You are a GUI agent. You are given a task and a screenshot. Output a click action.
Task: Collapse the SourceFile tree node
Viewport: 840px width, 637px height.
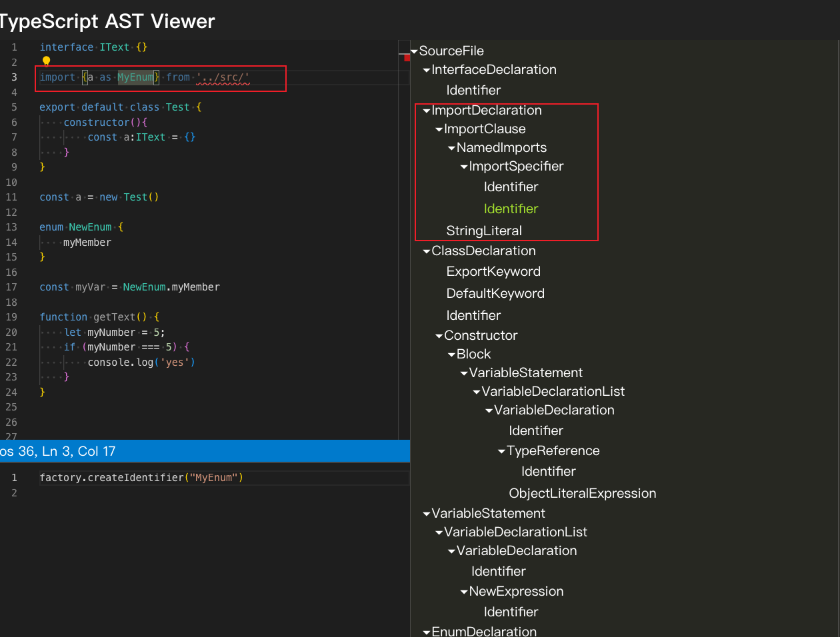point(414,51)
